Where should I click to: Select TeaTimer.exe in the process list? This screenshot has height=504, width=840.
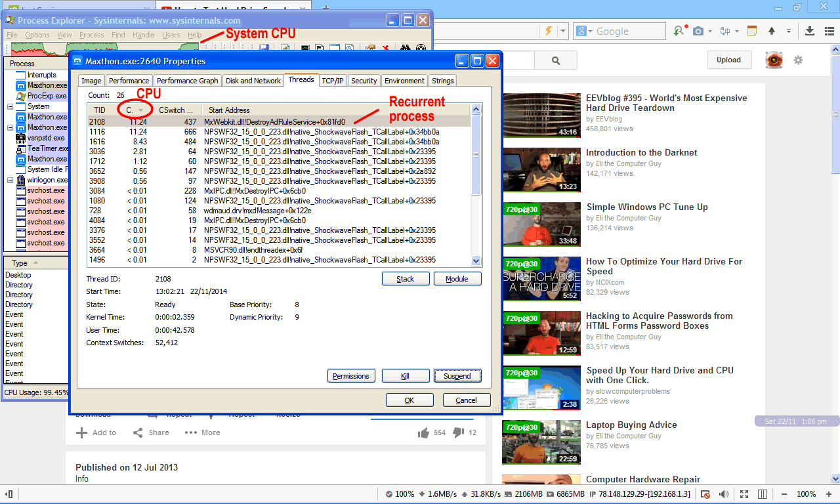click(41, 148)
